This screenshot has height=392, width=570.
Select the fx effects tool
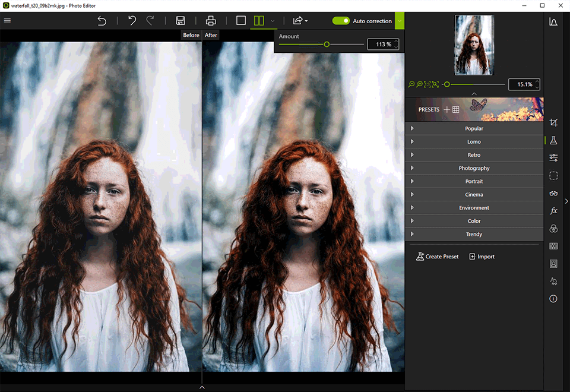click(553, 211)
